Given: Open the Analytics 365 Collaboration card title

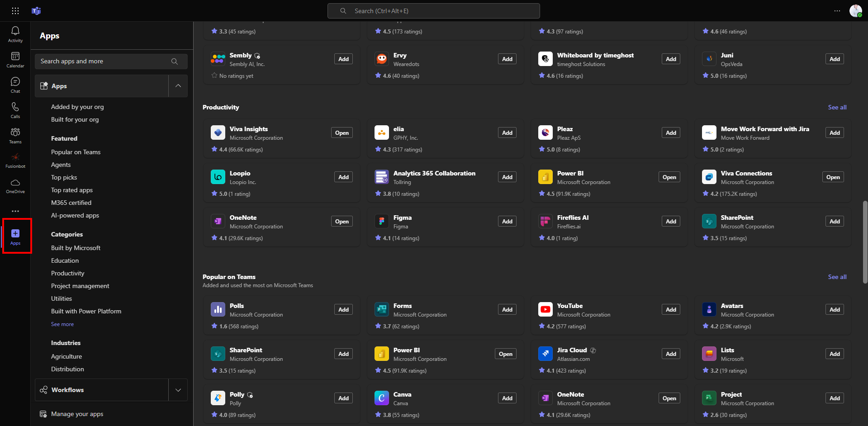Looking at the screenshot, I should pos(434,173).
